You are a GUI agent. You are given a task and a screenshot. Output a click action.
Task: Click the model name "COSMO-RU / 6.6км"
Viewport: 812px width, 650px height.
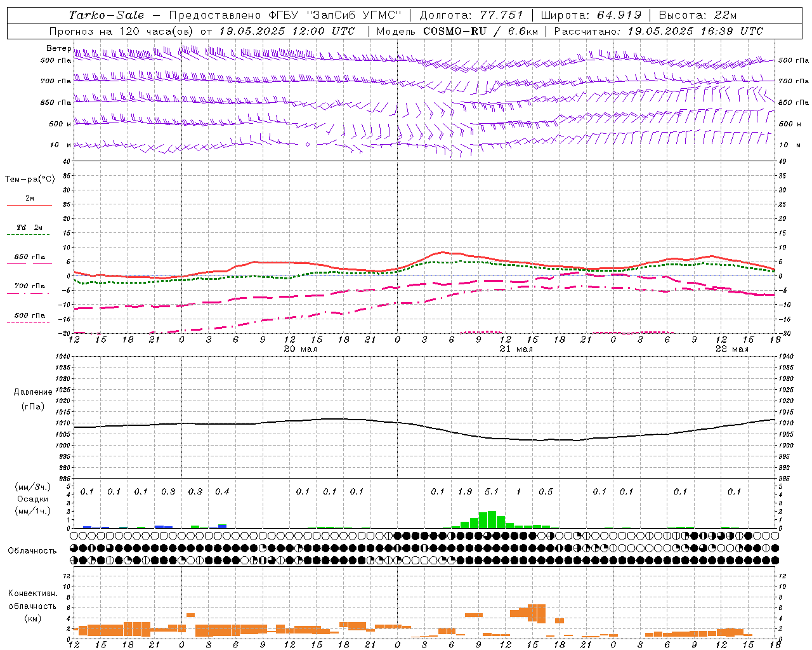(481, 31)
